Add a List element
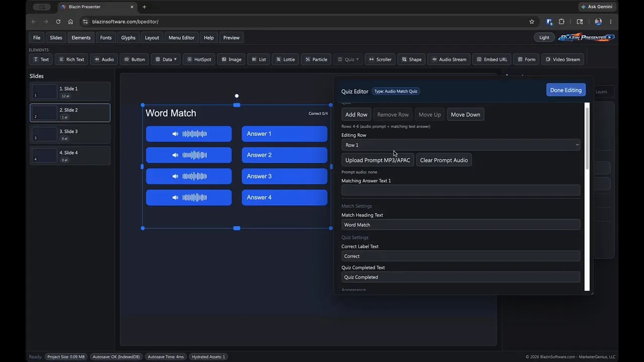Image resolution: width=644 pixels, height=362 pixels. click(x=259, y=59)
